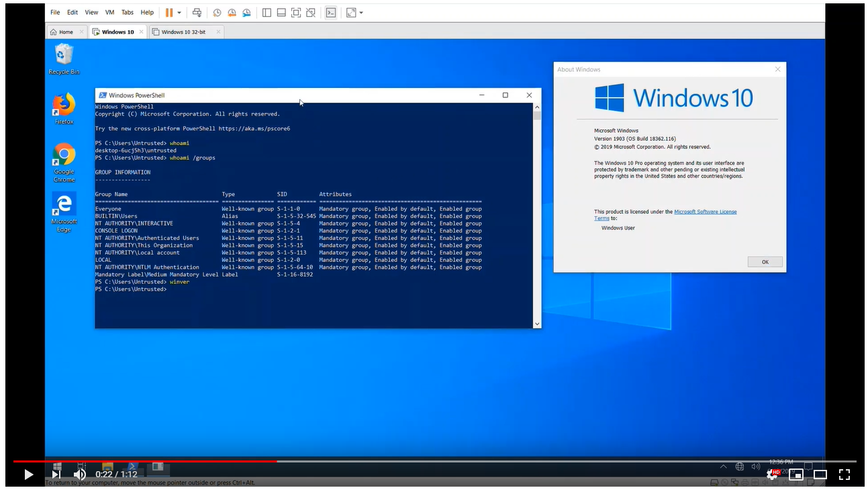
Task: Toggle the VMware library panel
Action: click(267, 12)
